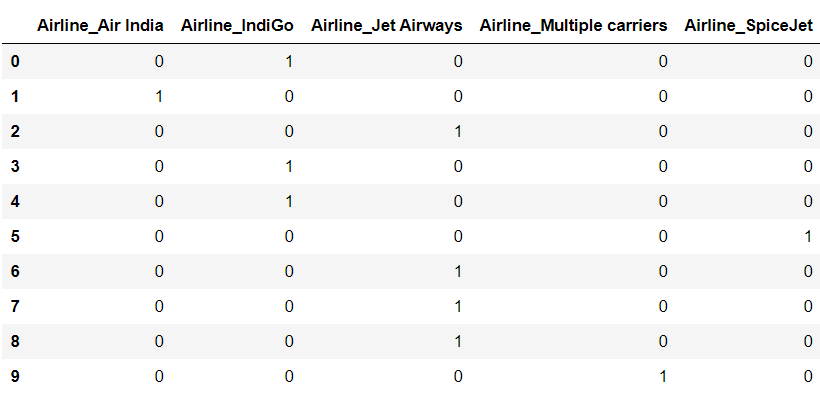The height and width of the screenshot is (404, 820).
Task: Select the SpiceJet value 1 in row 5
Action: 808,237
